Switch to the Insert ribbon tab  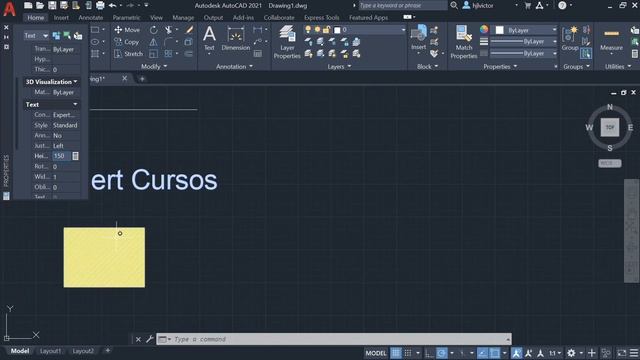click(x=61, y=18)
